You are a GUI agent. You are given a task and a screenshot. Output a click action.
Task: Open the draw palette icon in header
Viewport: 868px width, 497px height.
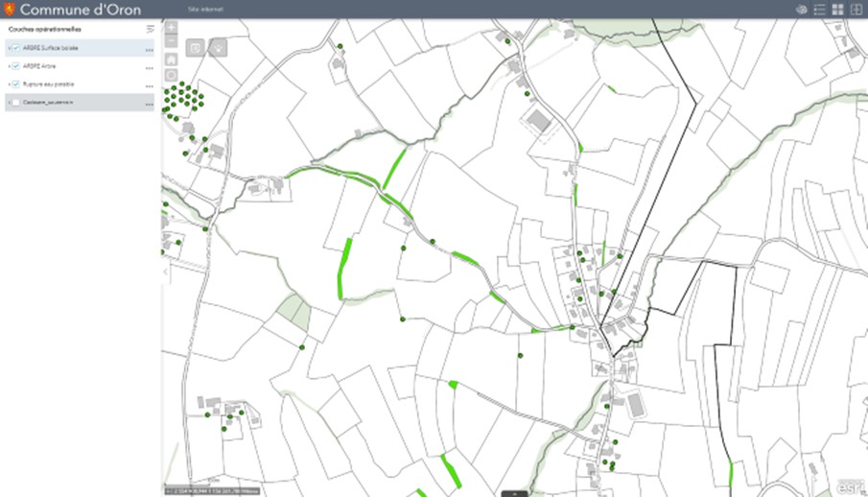[x=801, y=10]
